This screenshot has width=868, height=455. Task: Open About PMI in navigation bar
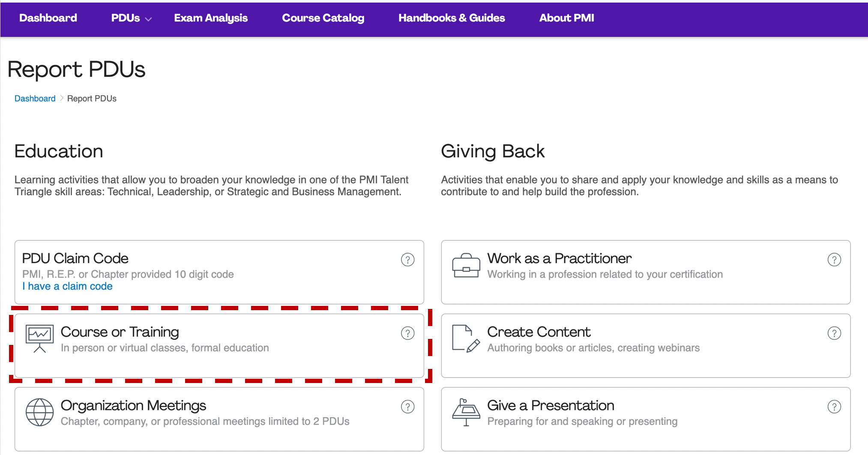coord(566,18)
